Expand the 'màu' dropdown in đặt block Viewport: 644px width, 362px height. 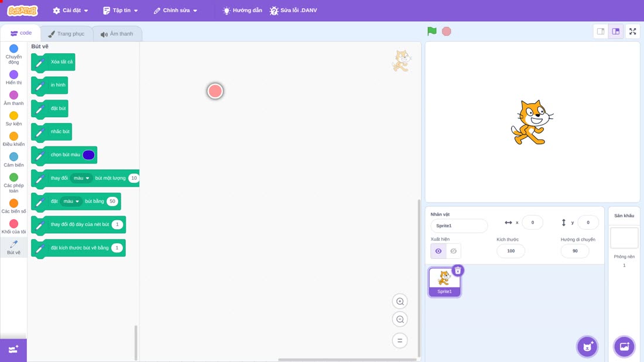71,202
